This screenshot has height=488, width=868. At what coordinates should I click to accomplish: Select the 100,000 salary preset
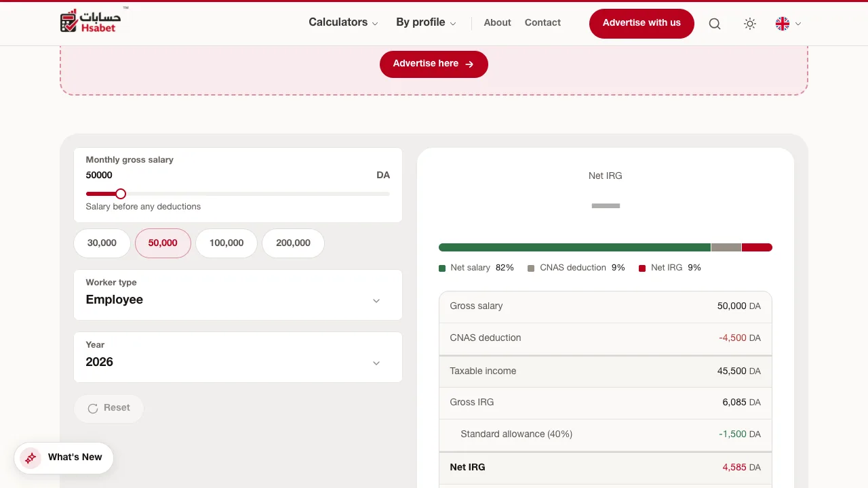pyautogui.click(x=226, y=243)
